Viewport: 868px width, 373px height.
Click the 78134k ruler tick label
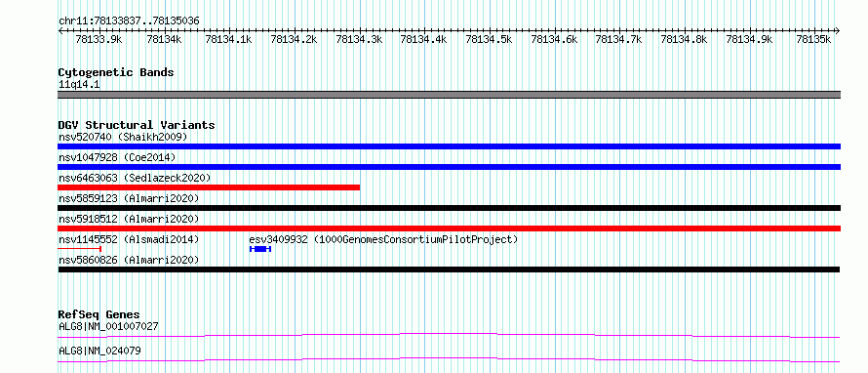click(164, 39)
